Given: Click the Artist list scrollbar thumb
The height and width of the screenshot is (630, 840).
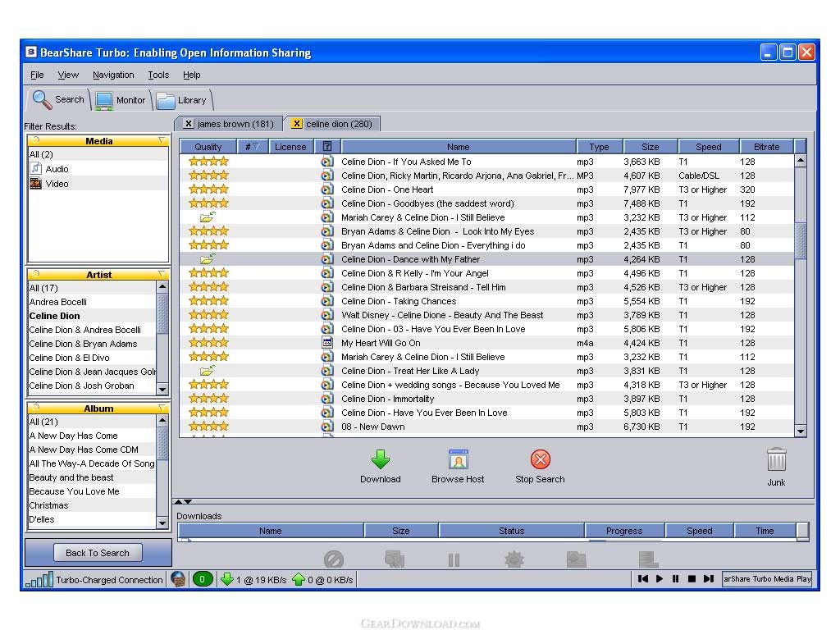Looking at the screenshot, I should (x=162, y=313).
